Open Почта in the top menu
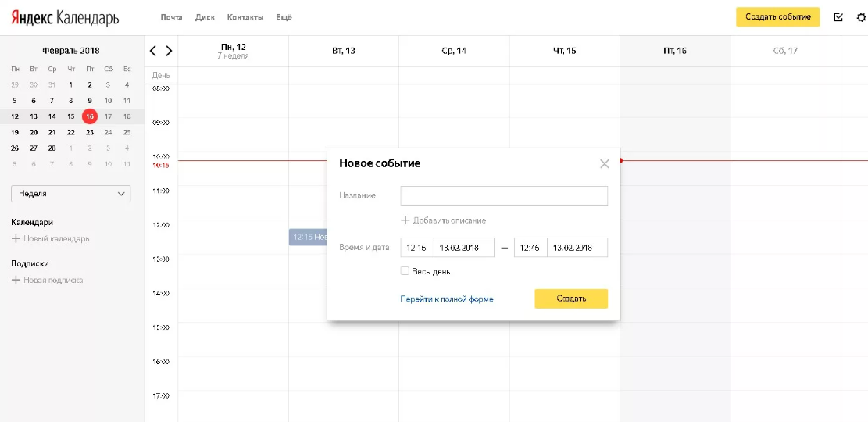 [172, 17]
